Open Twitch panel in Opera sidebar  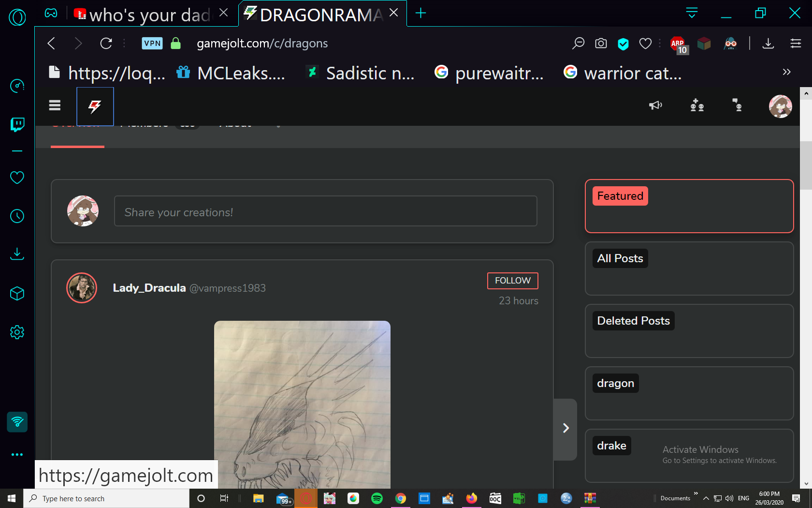[17, 124]
